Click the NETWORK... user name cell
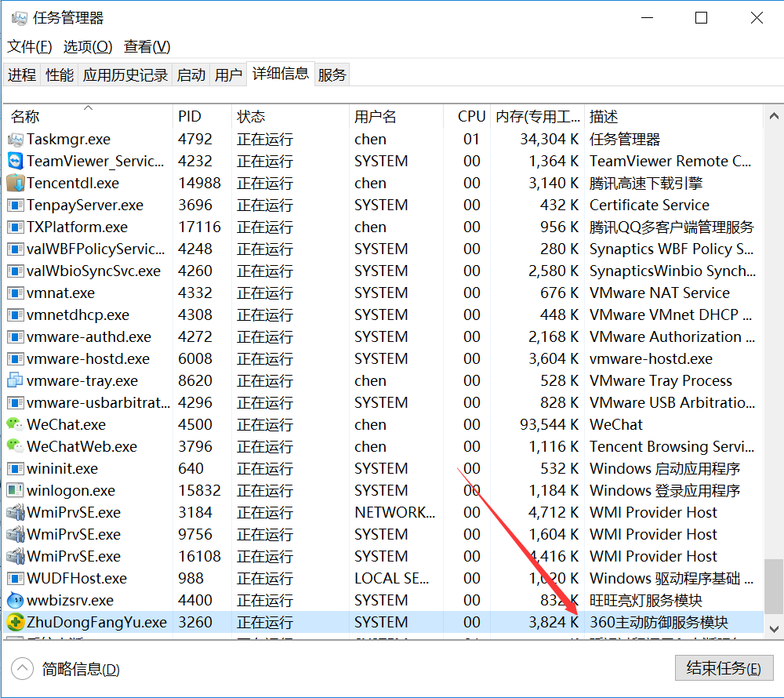The height and width of the screenshot is (698, 784). tap(395, 512)
